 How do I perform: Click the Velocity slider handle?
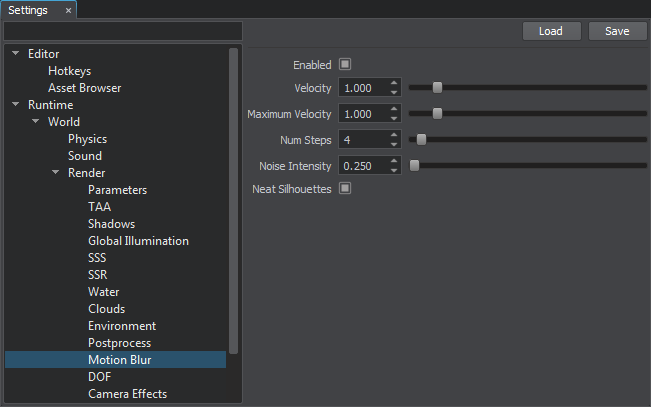click(x=437, y=88)
